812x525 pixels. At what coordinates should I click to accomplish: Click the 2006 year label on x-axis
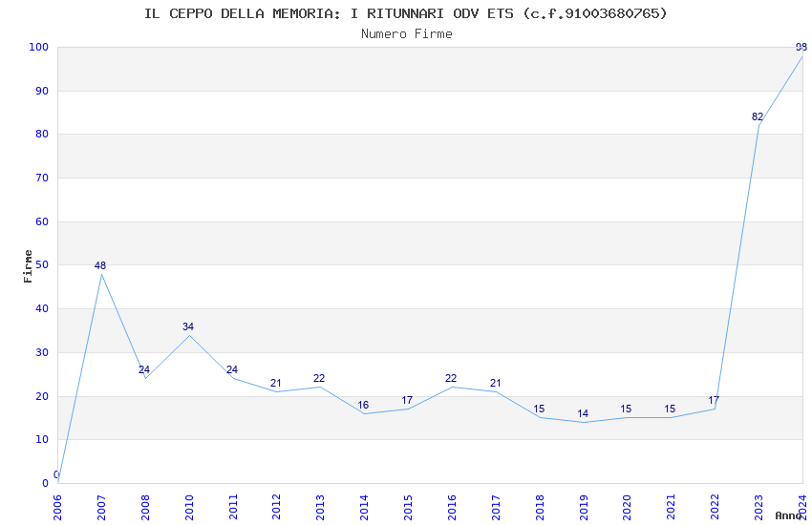pos(57,506)
